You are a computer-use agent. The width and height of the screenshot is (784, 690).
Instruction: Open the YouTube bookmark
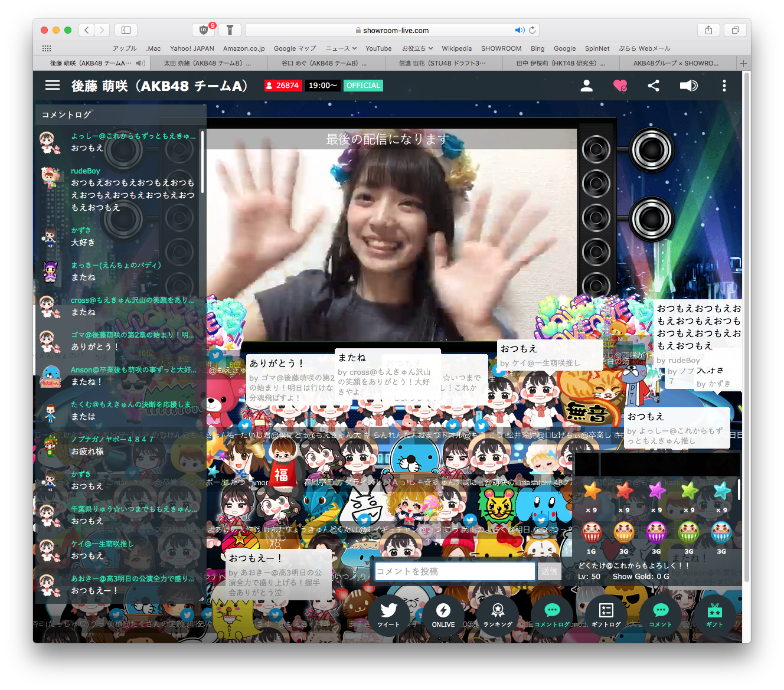click(378, 48)
